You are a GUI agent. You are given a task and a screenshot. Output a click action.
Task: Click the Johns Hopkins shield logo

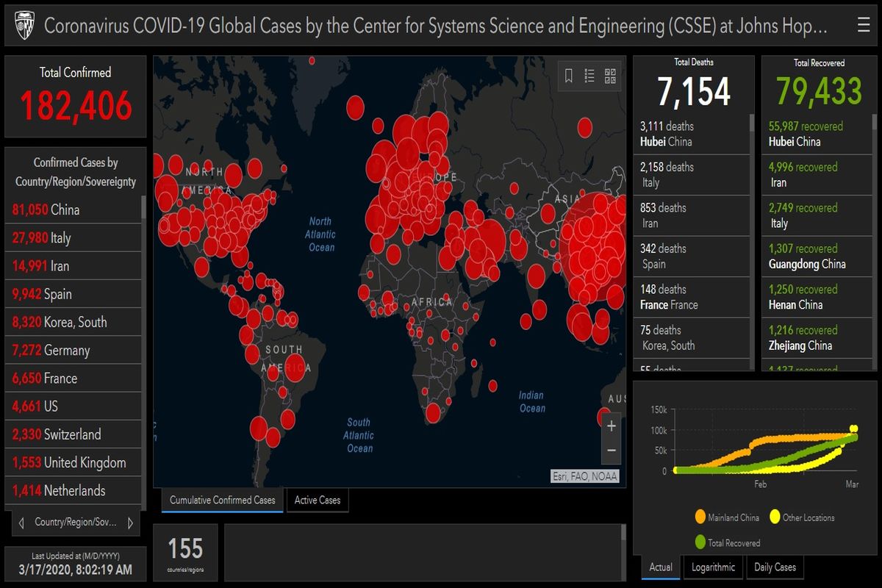[x=23, y=26]
